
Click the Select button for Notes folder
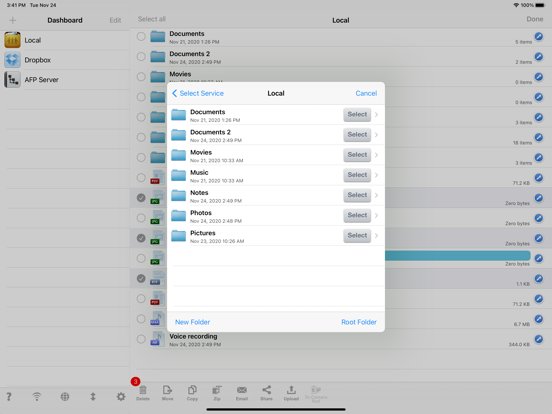click(357, 195)
